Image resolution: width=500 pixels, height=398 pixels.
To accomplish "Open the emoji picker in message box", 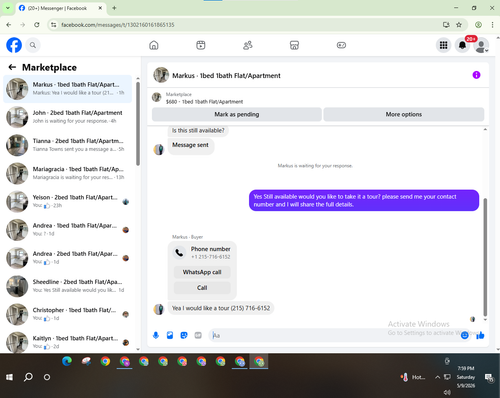I will point(464,335).
